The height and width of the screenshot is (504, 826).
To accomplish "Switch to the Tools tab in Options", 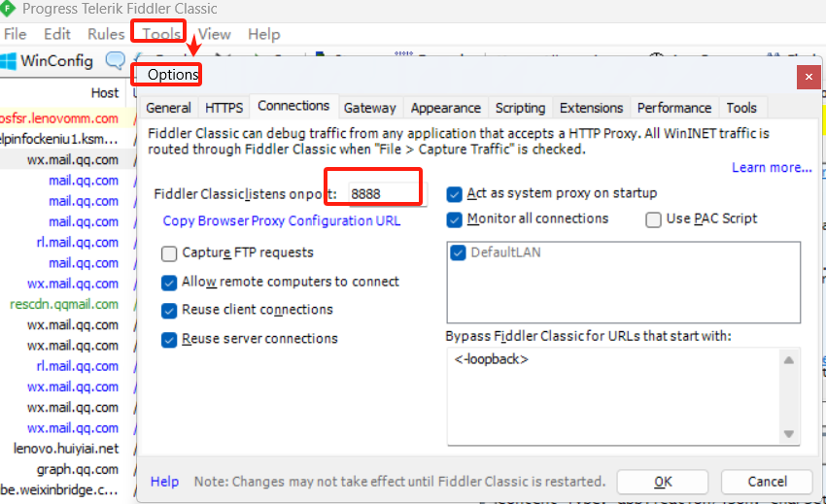I will click(741, 108).
